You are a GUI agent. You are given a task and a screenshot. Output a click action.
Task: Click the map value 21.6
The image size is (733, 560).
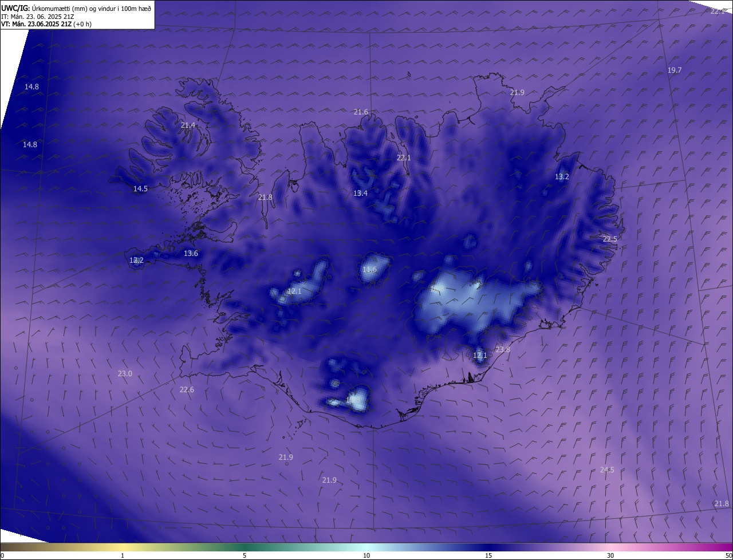point(361,112)
